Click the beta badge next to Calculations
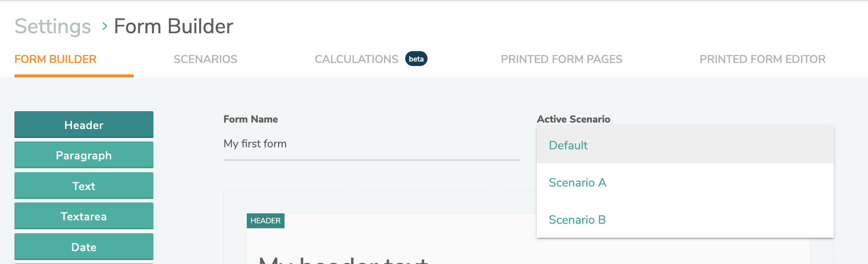 pyautogui.click(x=416, y=59)
